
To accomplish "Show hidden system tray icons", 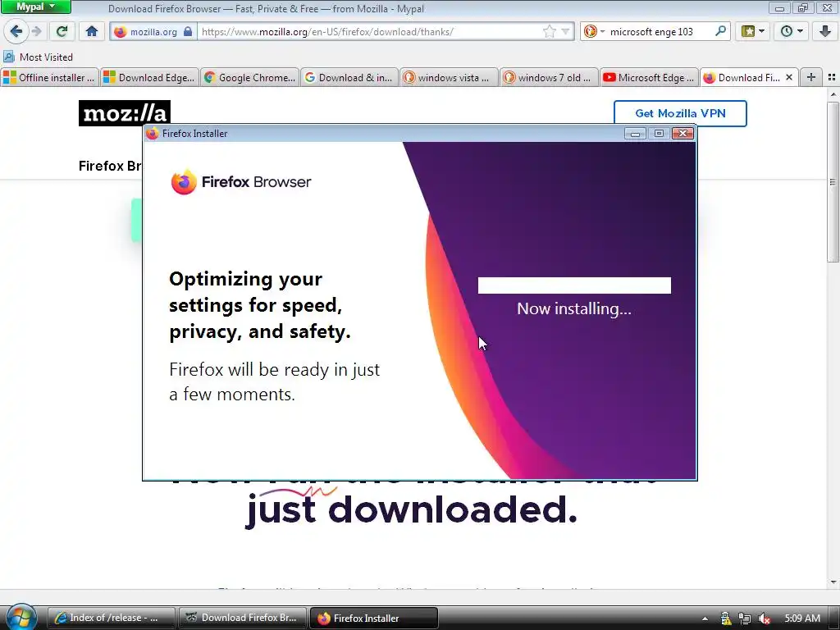I will (705, 619).
